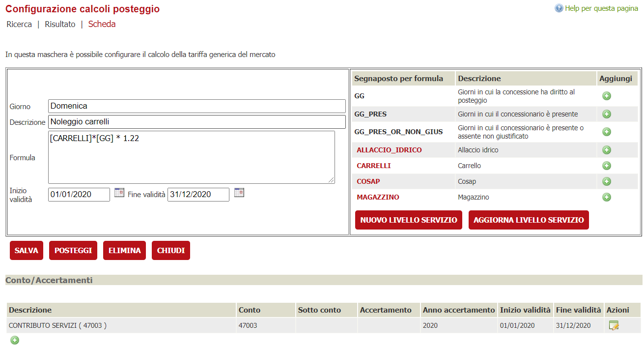Open the calendar for Inizio validità
Screen dimensions: 644x347
119,193
